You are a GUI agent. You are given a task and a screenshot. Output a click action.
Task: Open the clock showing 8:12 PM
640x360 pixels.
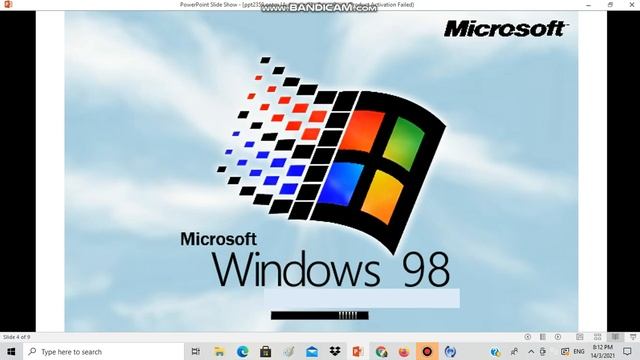click(602, 351)
